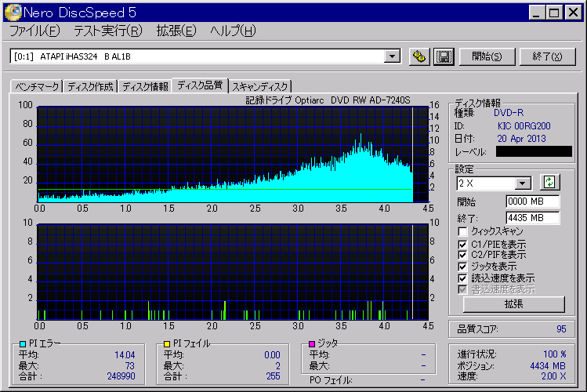Click the refresh speed list icon
587x392 pixels.
pos(549,183)
